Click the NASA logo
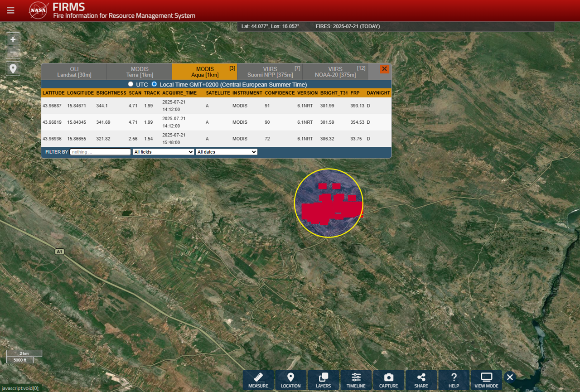Image resolution: width=580 pixels, height=392 pixels. pyautogui.click(x=39, y=10)
